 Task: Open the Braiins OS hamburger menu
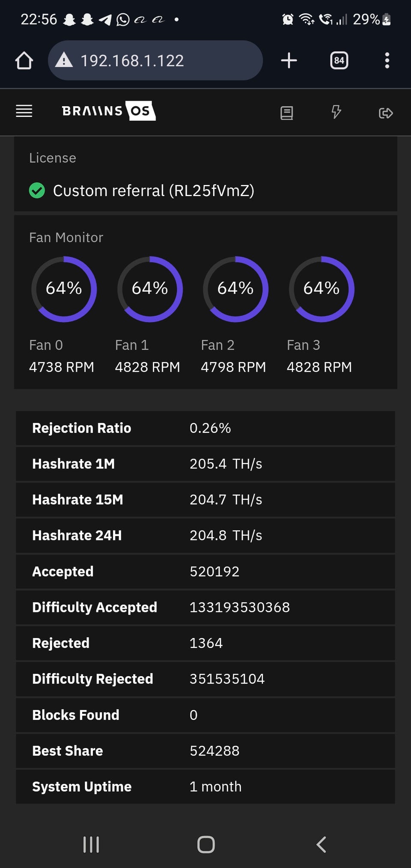(24, 111)
